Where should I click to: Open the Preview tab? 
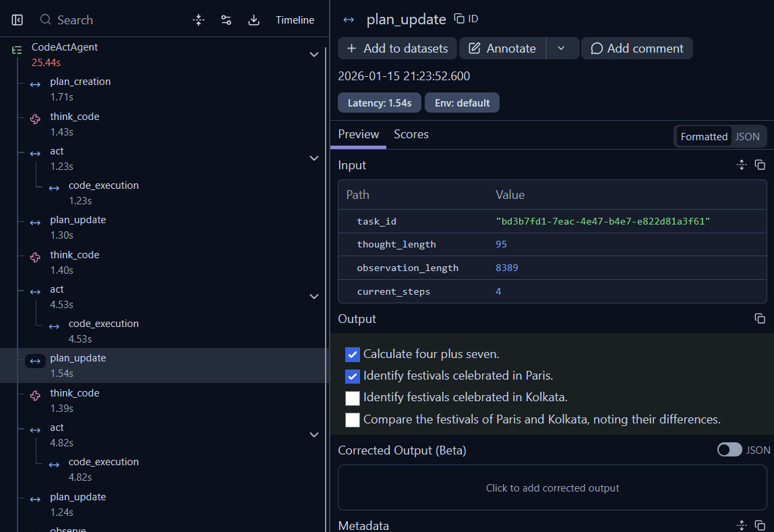coord(359,134)
